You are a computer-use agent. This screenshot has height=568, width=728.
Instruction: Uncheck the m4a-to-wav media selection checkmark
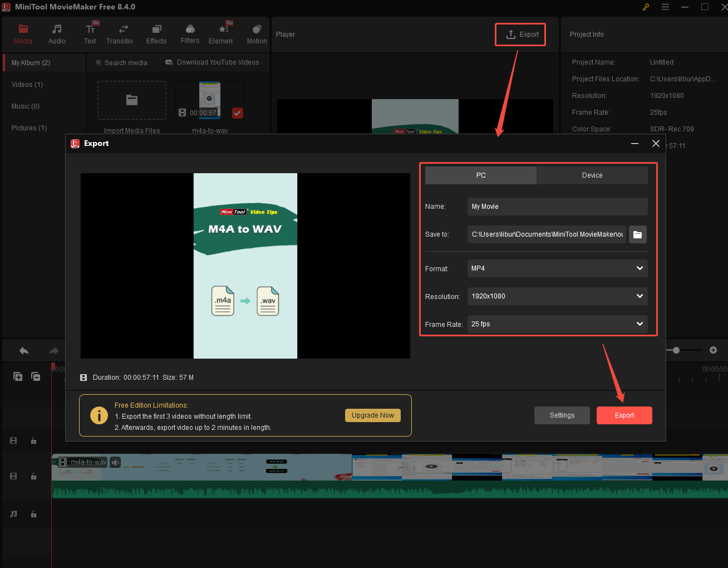(237, 113)
